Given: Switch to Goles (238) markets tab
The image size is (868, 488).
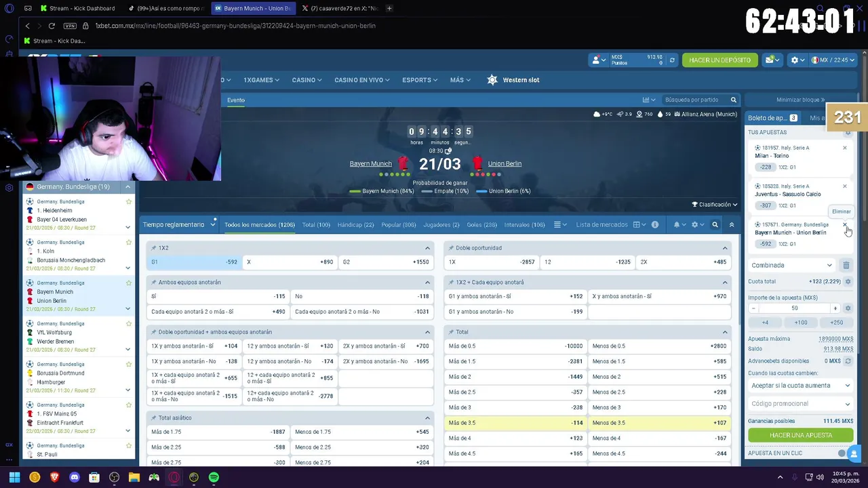Looking at the screenshot, I should (481, 224).
